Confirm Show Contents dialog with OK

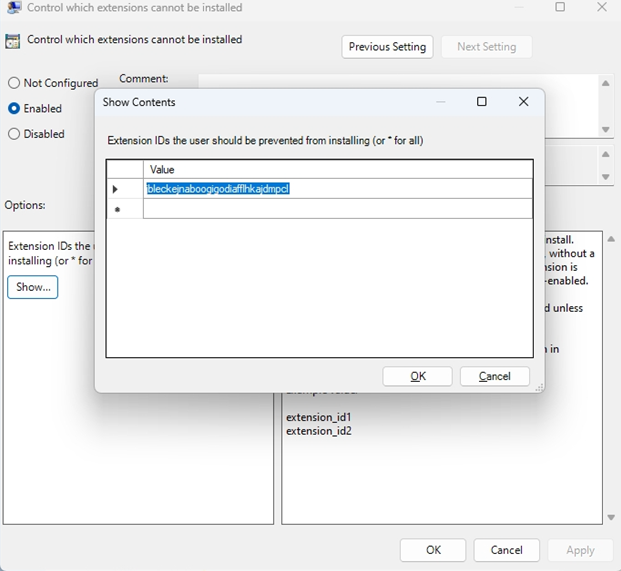click(x=417, y=376)
